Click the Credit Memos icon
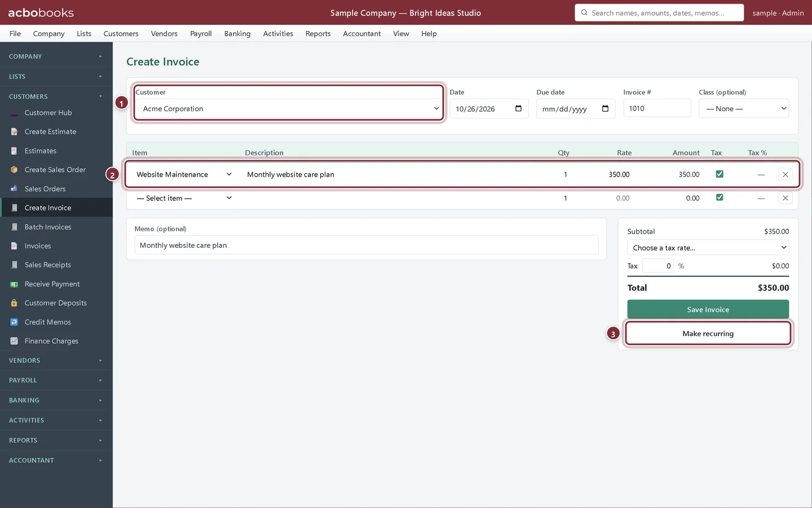 pos(14,322)
